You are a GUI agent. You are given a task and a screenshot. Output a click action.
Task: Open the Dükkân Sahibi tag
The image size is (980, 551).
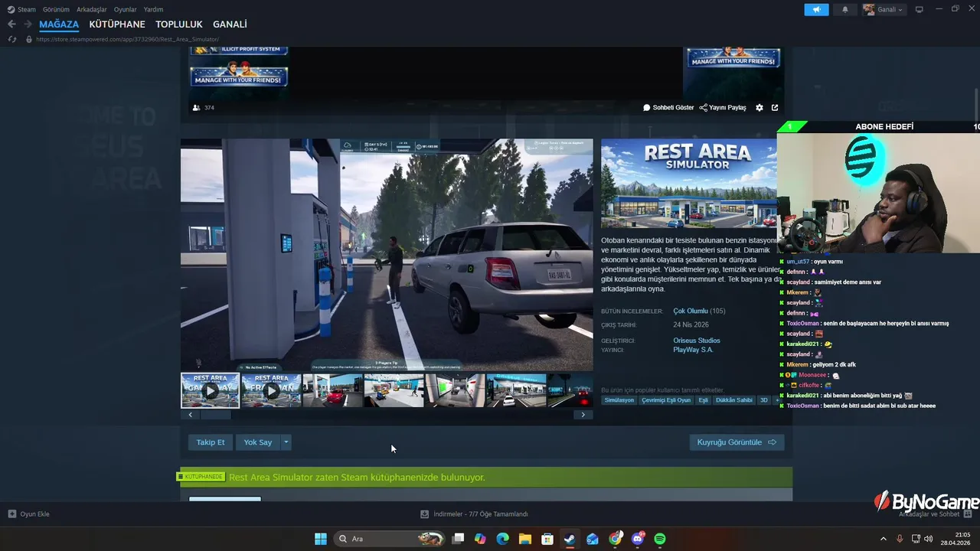734,400
